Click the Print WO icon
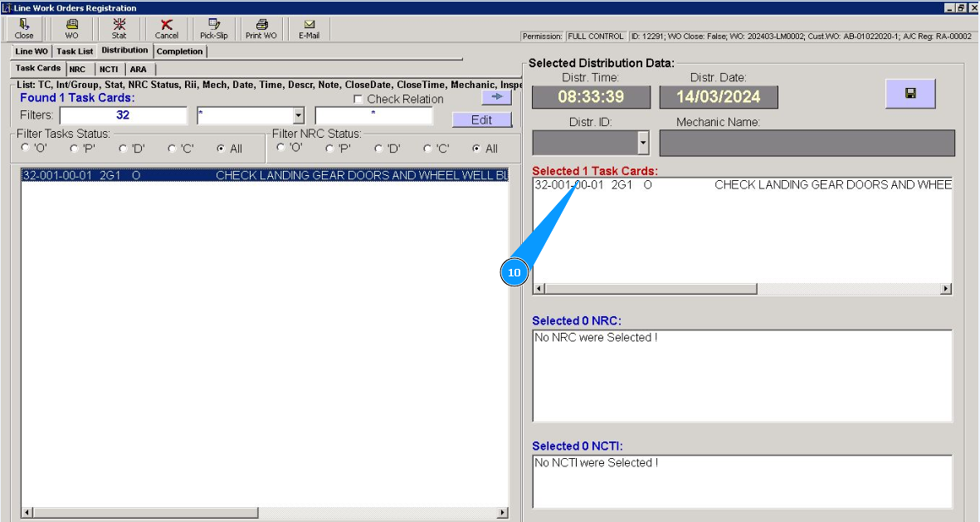Screen dimensions: 980x522 tap(261, 29)
